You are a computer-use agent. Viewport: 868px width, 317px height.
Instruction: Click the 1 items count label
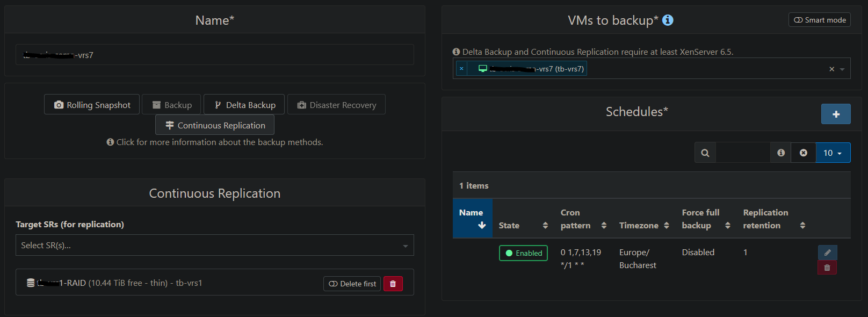[474, 186]
